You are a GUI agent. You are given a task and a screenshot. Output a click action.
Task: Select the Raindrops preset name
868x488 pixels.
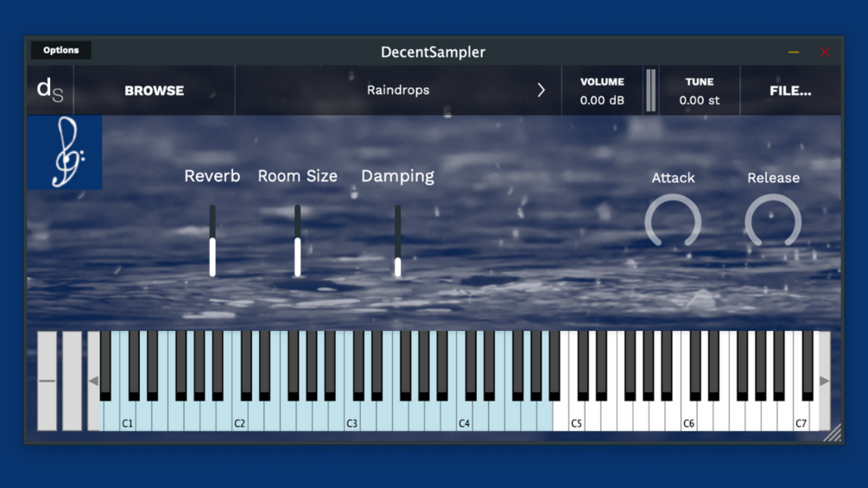[398, 90]
